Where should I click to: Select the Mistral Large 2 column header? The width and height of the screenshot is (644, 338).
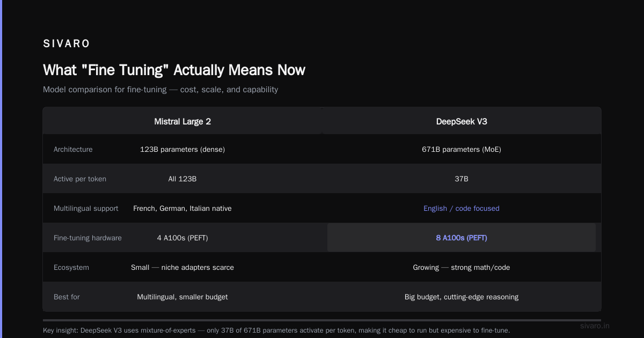coord(182,122)
